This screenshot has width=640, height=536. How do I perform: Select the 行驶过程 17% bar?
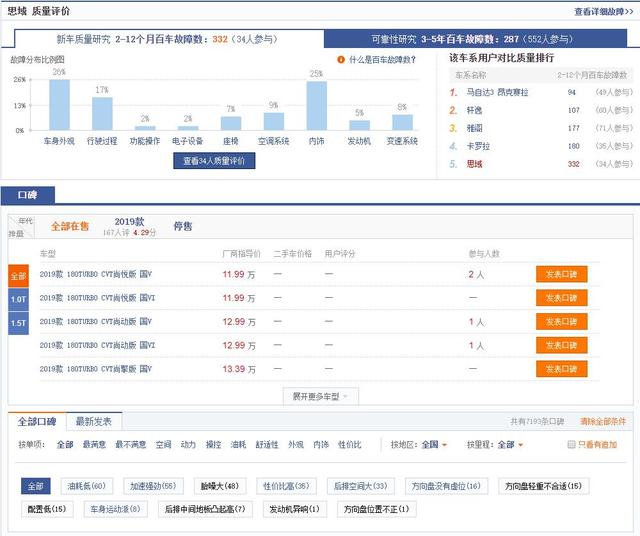[102, 113]
